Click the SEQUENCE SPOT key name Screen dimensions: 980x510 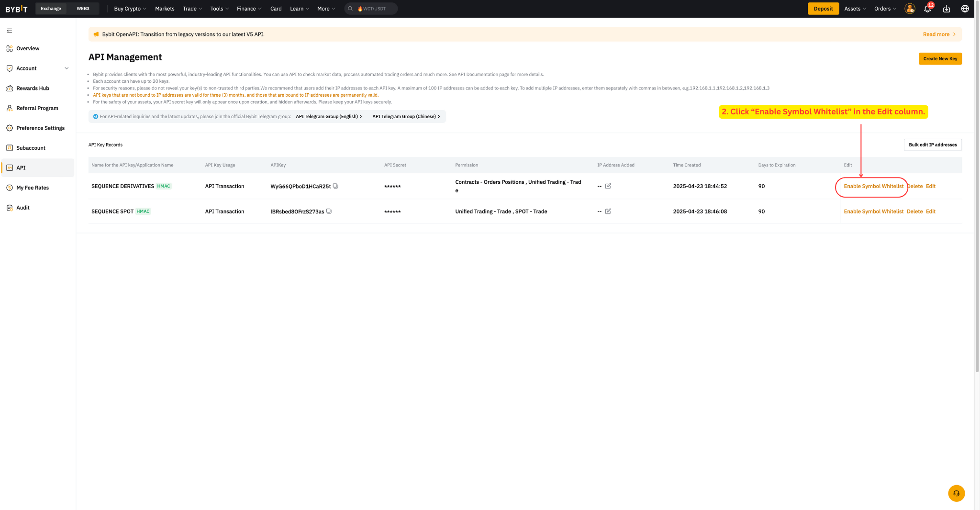click(x=112, y=211)
